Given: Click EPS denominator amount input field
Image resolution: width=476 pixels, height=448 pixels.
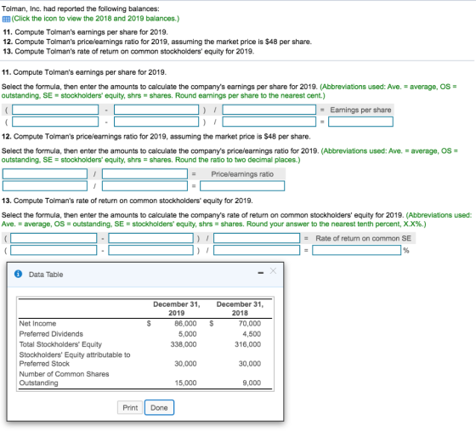Looking at the screenshot, I should point(269,122).
